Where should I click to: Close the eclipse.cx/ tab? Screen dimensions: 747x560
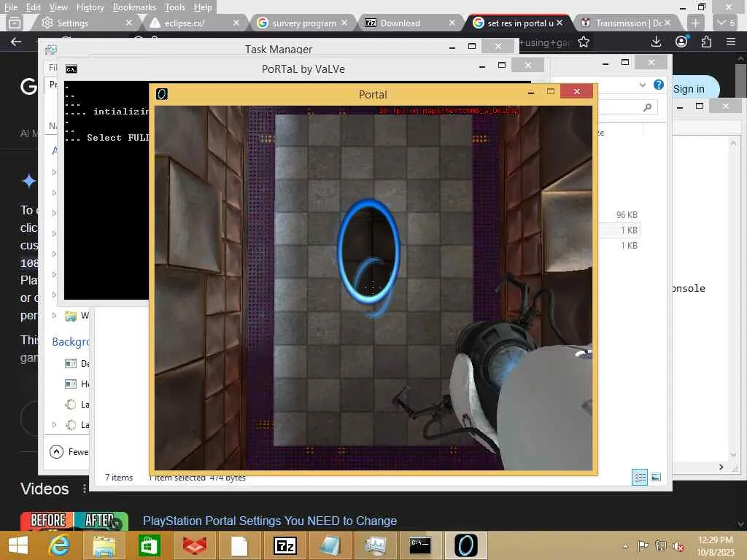(x=236, y=23)
